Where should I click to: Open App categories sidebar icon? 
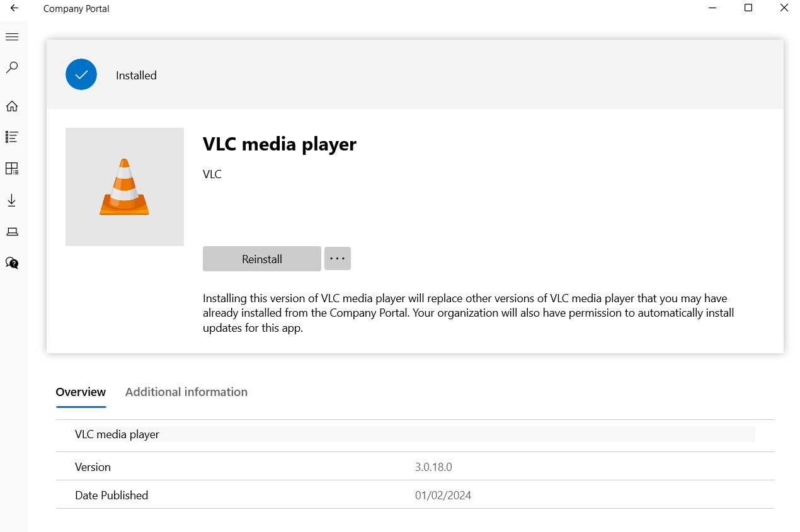tap(12, 168)
